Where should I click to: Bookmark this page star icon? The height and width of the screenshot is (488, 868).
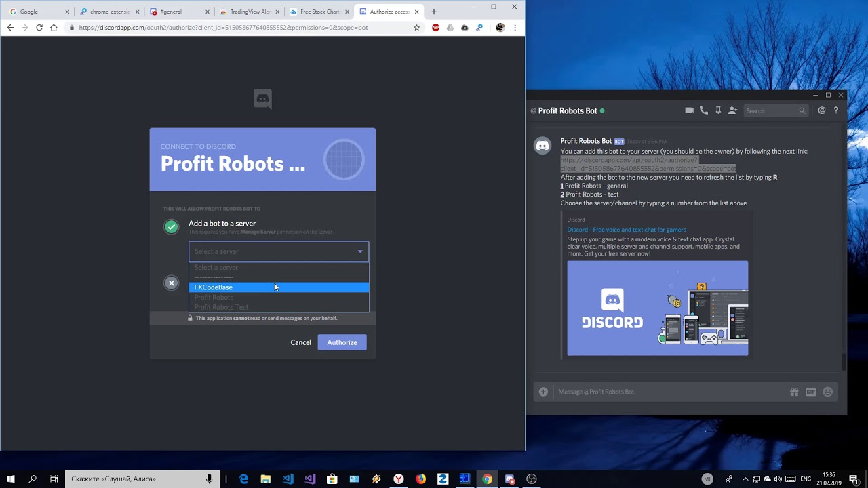click(416, 28)
